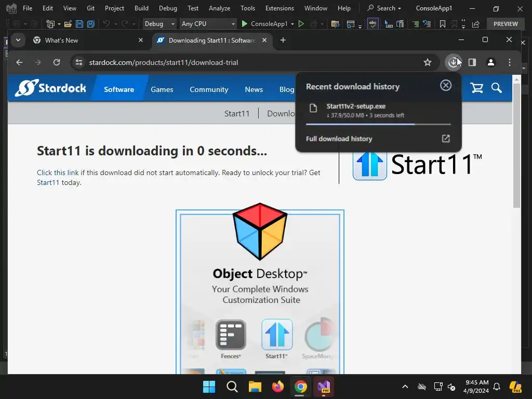Click Find in Files toolbar icon
Viewport: 532px width, 399px height.
pyautogui.click(x=335, y=24)
